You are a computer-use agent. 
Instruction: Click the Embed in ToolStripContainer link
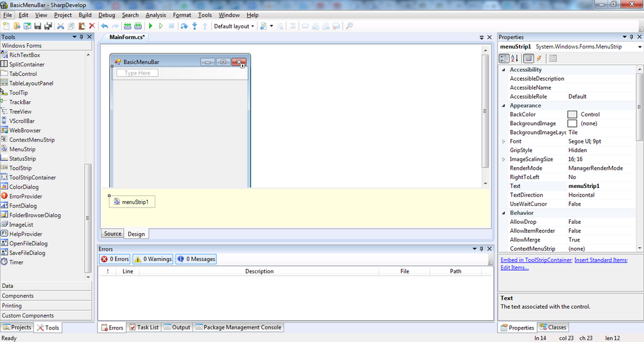(x=536, y=260)
